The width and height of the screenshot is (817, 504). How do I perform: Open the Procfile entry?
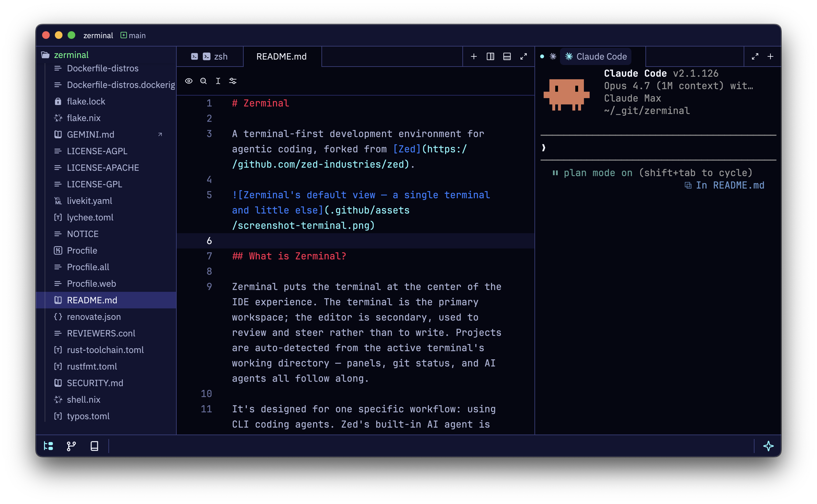106,251
